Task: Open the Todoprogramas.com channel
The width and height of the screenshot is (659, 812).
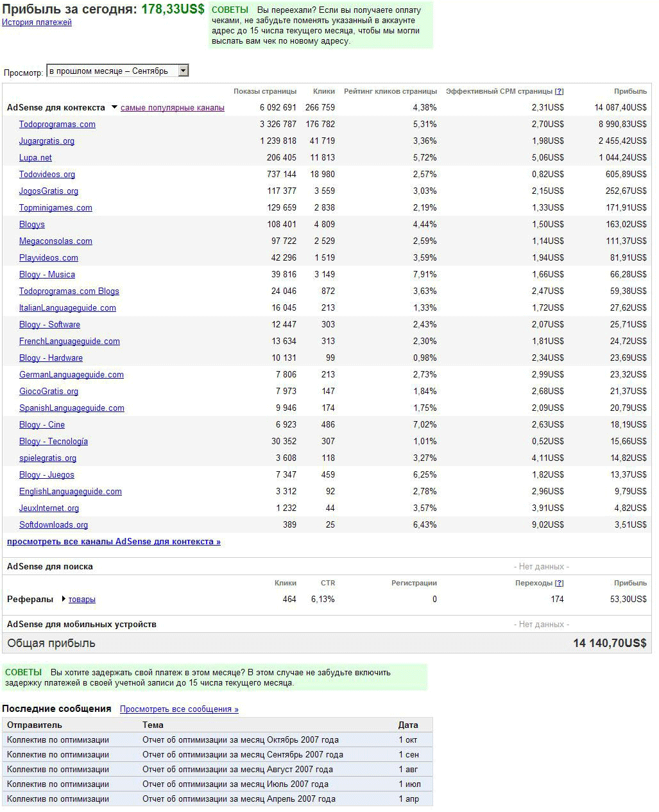Action: coord(57,125)
